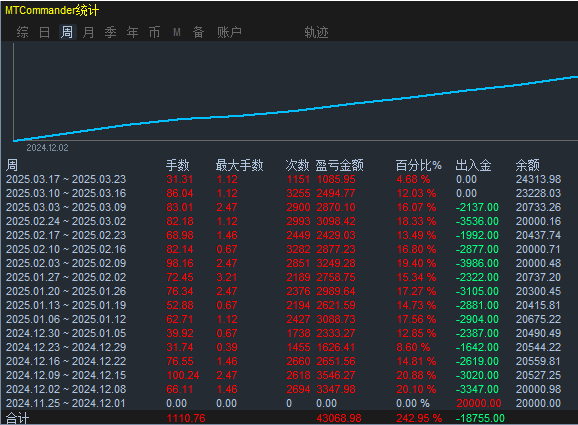Click the 盈亏金额 column header

[x=340, y=165]
